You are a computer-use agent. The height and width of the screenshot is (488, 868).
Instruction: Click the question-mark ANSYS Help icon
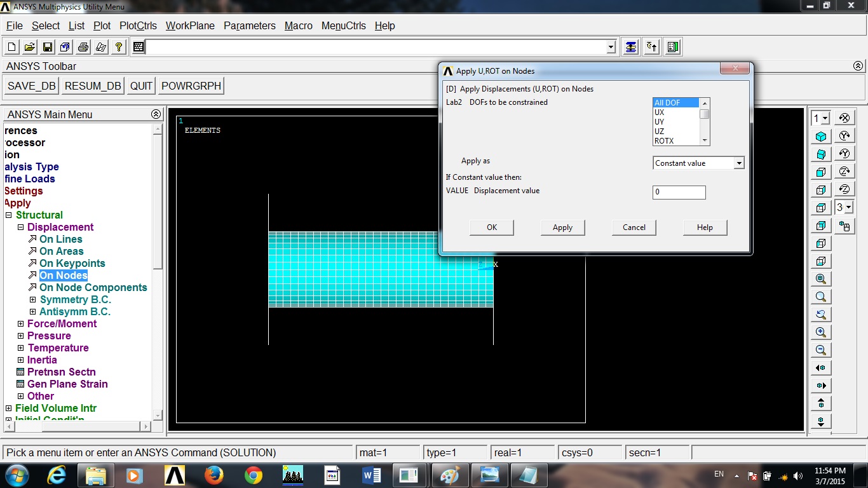(118, 47)
